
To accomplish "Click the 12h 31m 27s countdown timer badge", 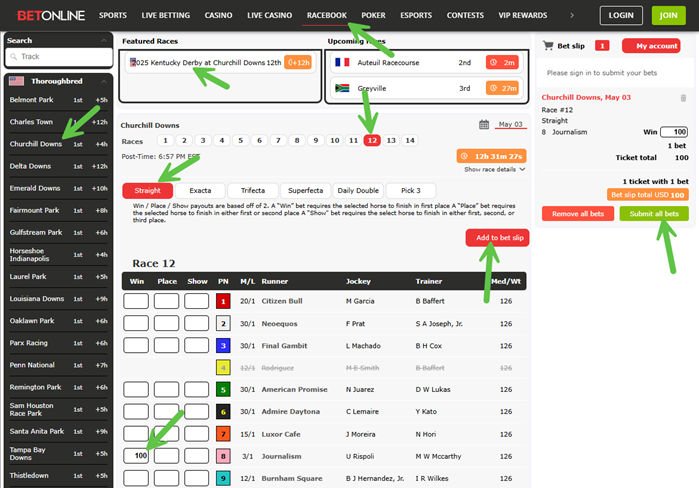I will tap(491, 156).
